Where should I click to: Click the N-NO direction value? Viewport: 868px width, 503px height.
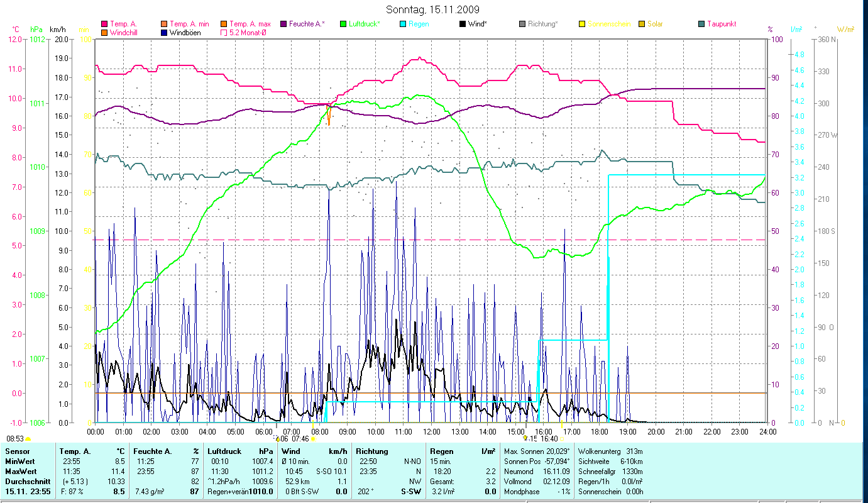[x=413, y=462]
